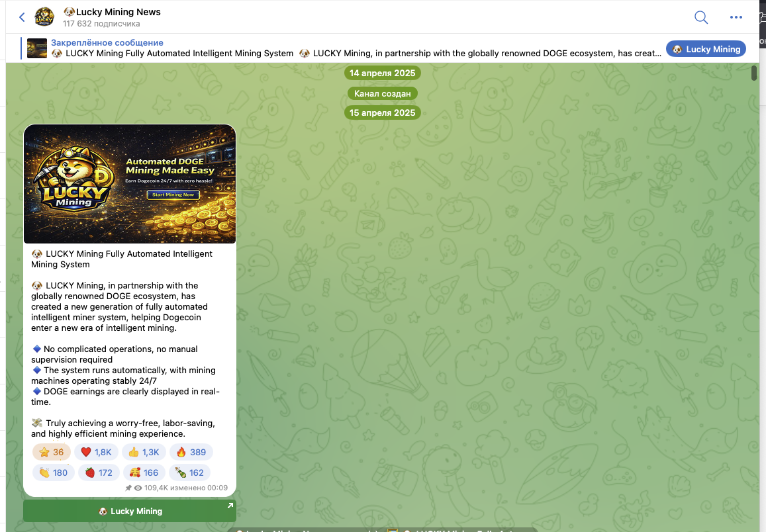Click the green Lucky Mining button below post
Screen dimensions: 766x532
130,511
